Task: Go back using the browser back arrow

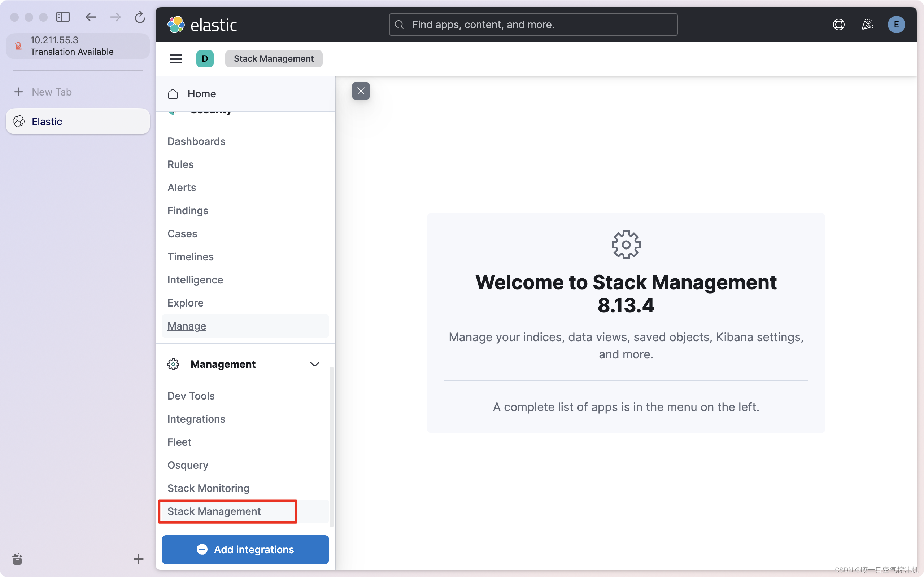Action: point(91,17)
